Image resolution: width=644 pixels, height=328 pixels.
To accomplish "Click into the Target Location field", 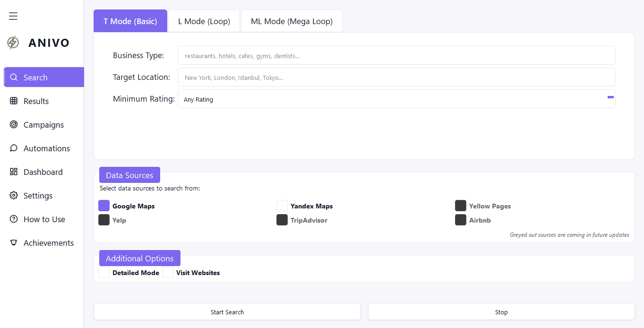I will (396, 77).
